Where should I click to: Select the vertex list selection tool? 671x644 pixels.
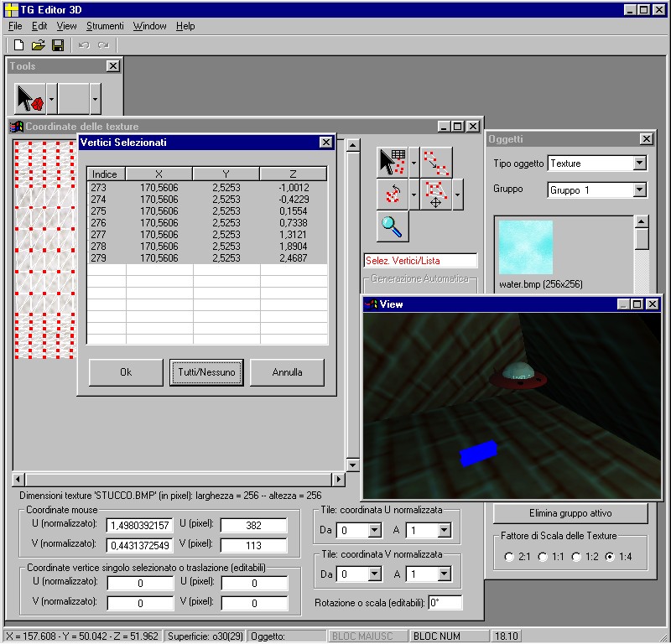(x=393, y=161)
